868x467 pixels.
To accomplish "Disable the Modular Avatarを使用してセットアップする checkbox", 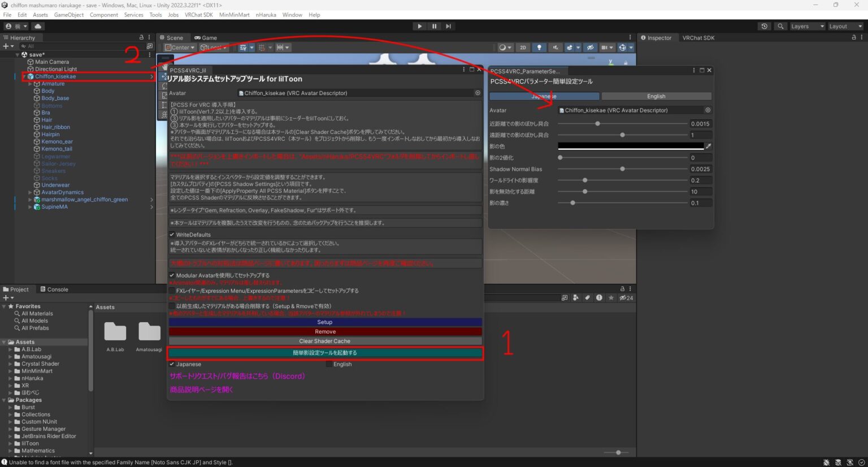I will [x=172, y=275].
